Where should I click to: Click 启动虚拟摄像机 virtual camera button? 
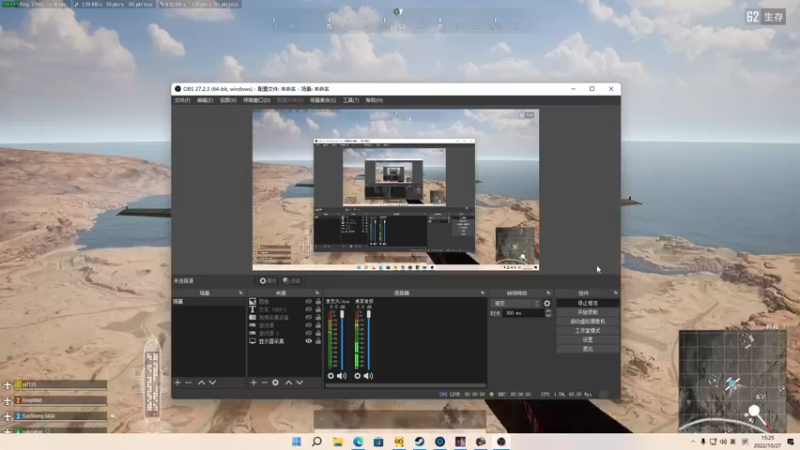pyautogui.click(x=588, y=321)
